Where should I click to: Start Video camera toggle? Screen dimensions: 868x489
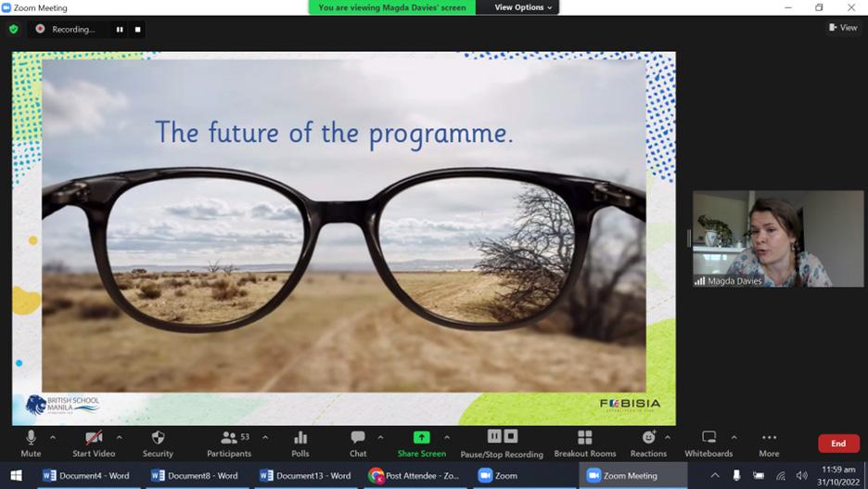coord(94,444)
